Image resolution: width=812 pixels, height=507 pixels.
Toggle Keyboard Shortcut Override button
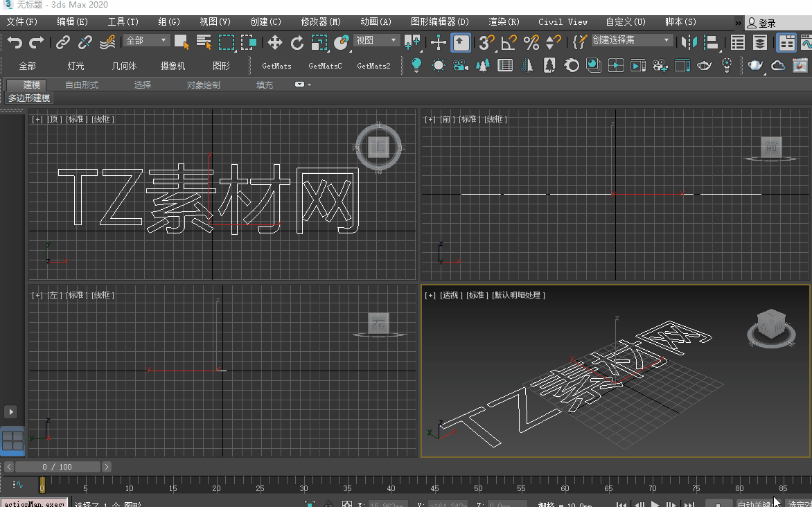tap(460, 42)
